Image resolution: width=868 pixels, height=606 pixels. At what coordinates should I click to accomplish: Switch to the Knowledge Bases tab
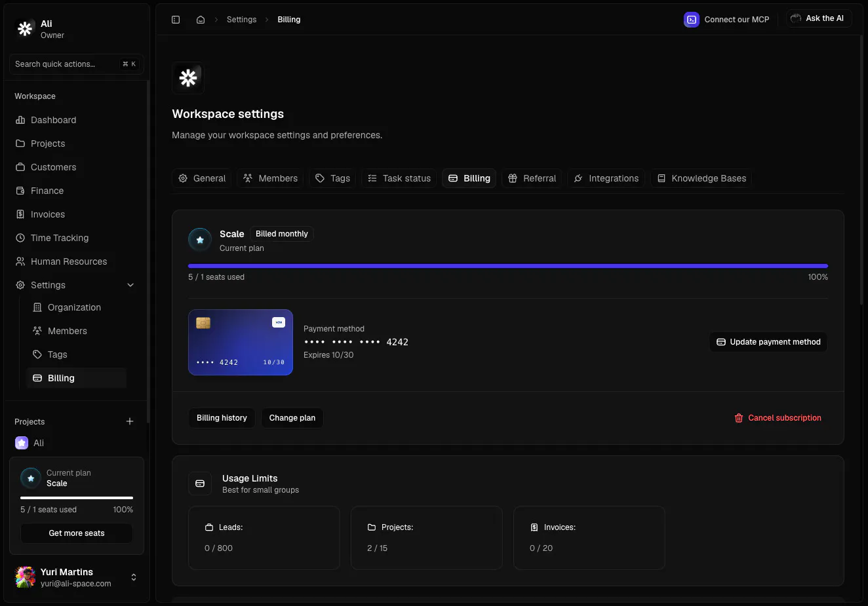(701, 178)
